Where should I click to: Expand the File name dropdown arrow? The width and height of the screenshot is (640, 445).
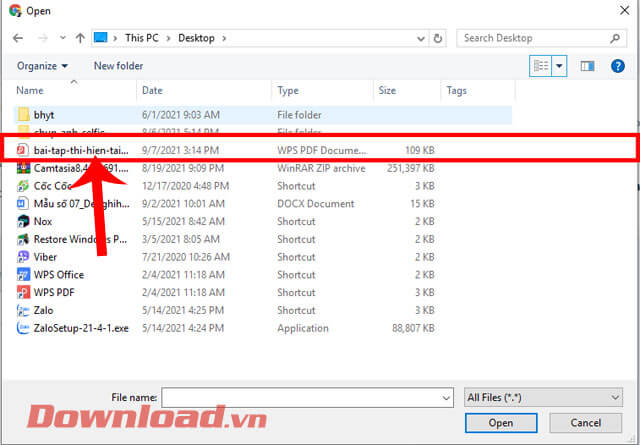(447, 398)
